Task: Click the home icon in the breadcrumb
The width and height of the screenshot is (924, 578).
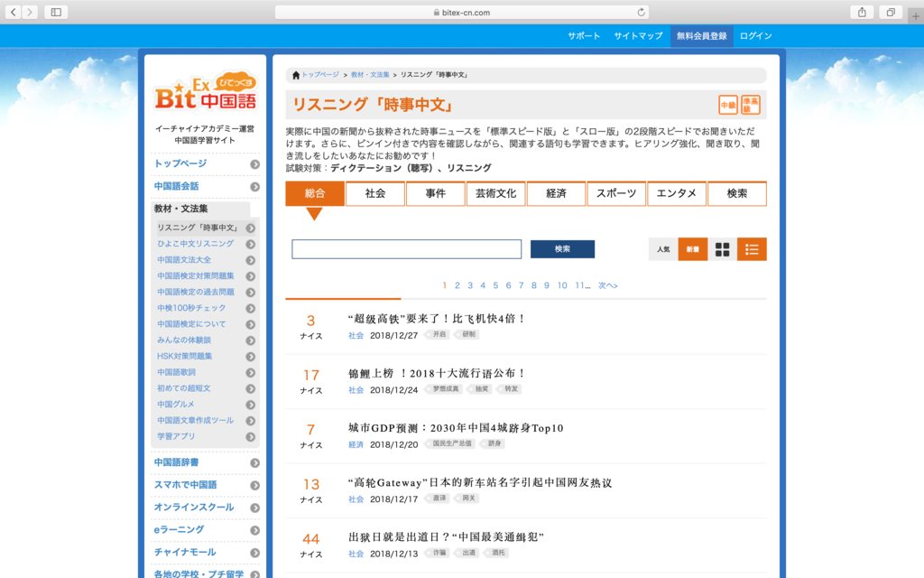Action: coord(296,75)
